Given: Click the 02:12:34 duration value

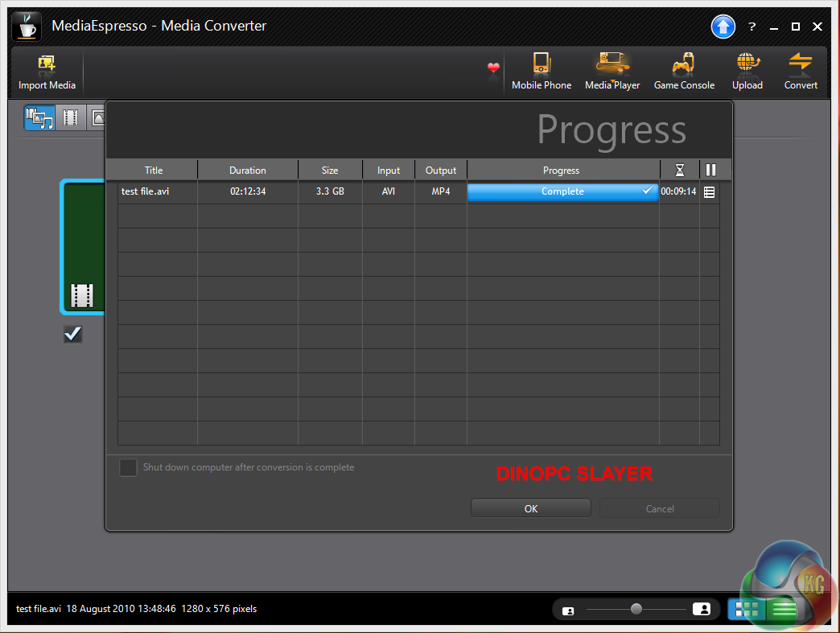Looking at the screenshot, I should 248,191.
